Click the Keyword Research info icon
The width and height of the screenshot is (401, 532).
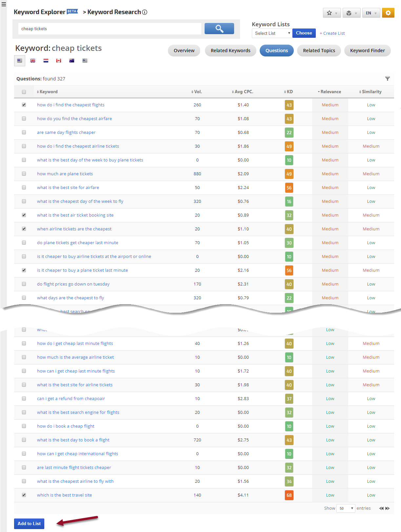click(x=145, y=12)
